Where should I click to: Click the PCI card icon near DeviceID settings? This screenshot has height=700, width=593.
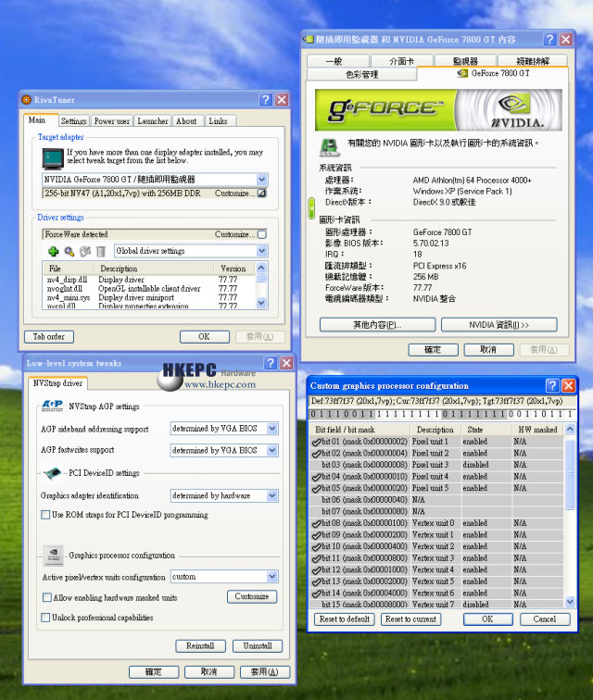[53, 473]
